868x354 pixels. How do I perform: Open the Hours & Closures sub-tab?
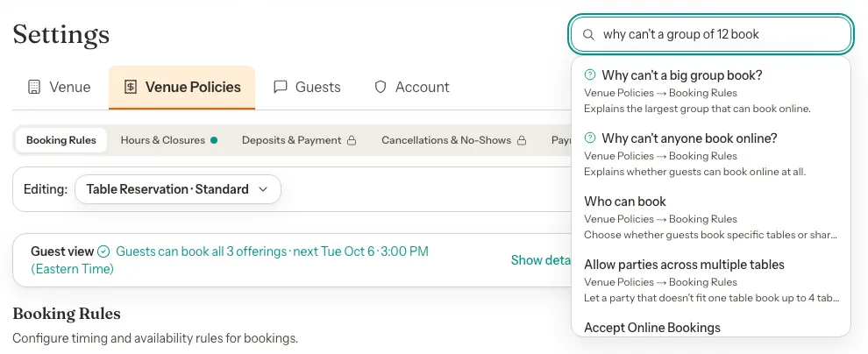[169, 140]
